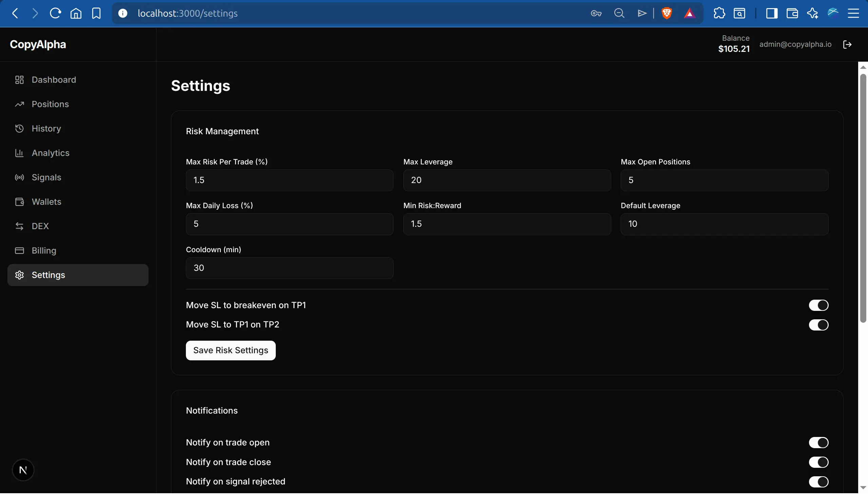The image size is (868, 500).
Task: Focus the Max Leverage input field
Action: 507,180
